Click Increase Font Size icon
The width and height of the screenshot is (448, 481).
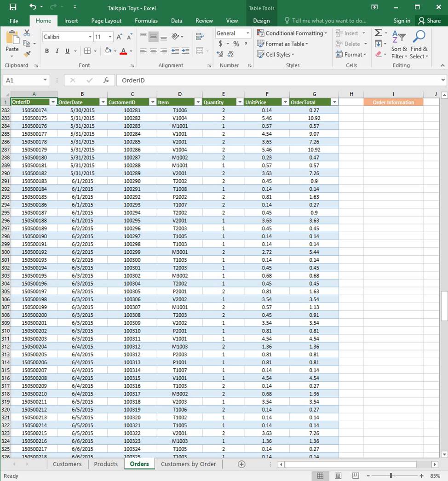[x=120, y=37]
